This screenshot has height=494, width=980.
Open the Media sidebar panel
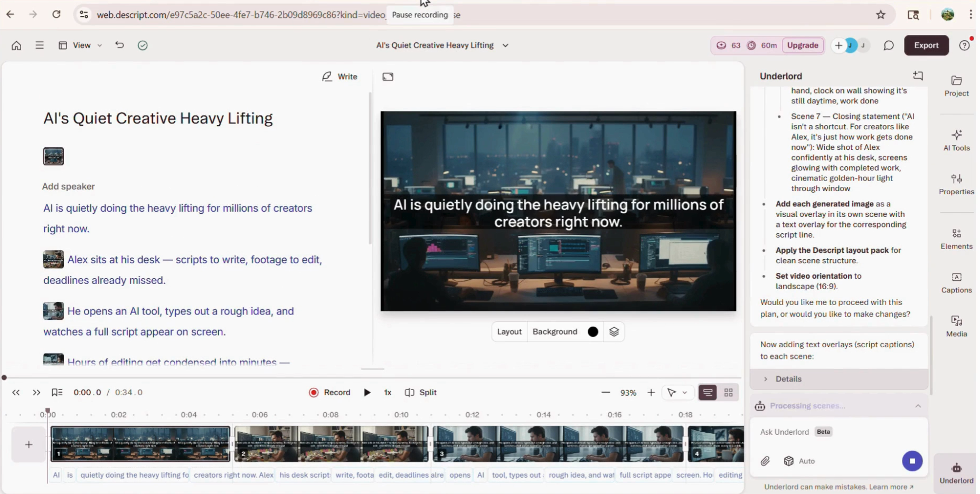(x=957, y=326)
